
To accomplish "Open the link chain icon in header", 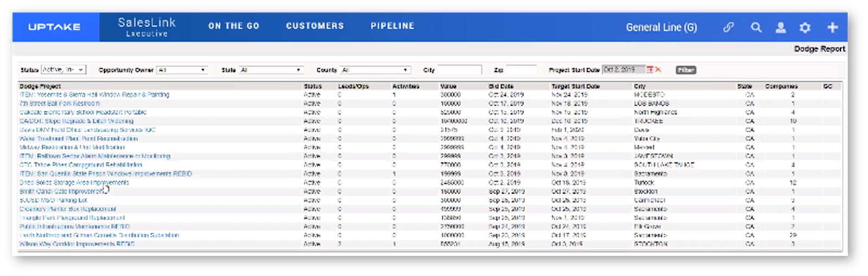I will pos(729,27).
